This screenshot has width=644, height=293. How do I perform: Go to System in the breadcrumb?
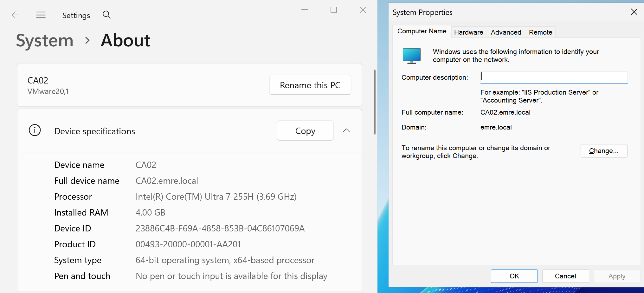(45, 41)
